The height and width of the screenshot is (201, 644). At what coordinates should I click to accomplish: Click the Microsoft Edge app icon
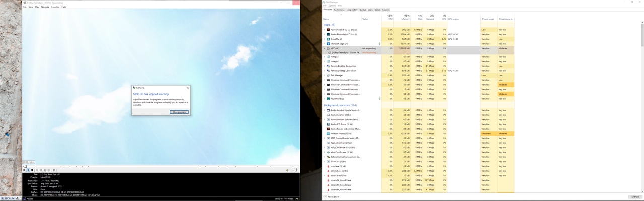tap(328, 44)
